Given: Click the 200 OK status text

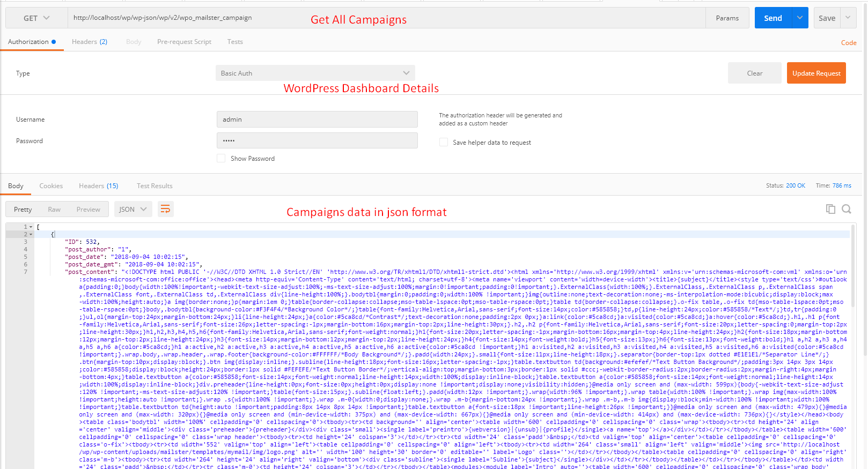Looking at the screenshot, I should point(795,185).
